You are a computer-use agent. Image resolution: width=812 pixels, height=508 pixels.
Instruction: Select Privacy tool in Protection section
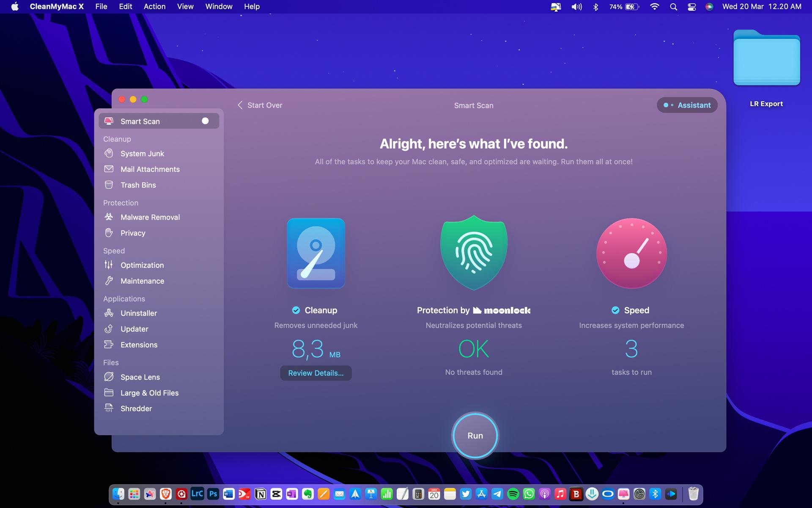coord(133,232)
